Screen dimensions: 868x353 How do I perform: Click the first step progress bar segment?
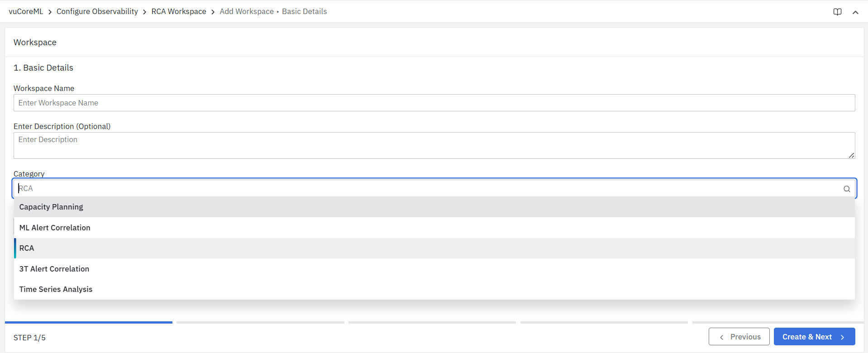(x=89, y=322)
